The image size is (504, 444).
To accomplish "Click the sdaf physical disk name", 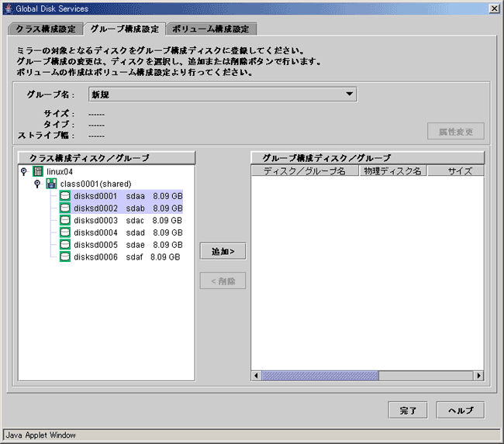I will click(134, 257).
